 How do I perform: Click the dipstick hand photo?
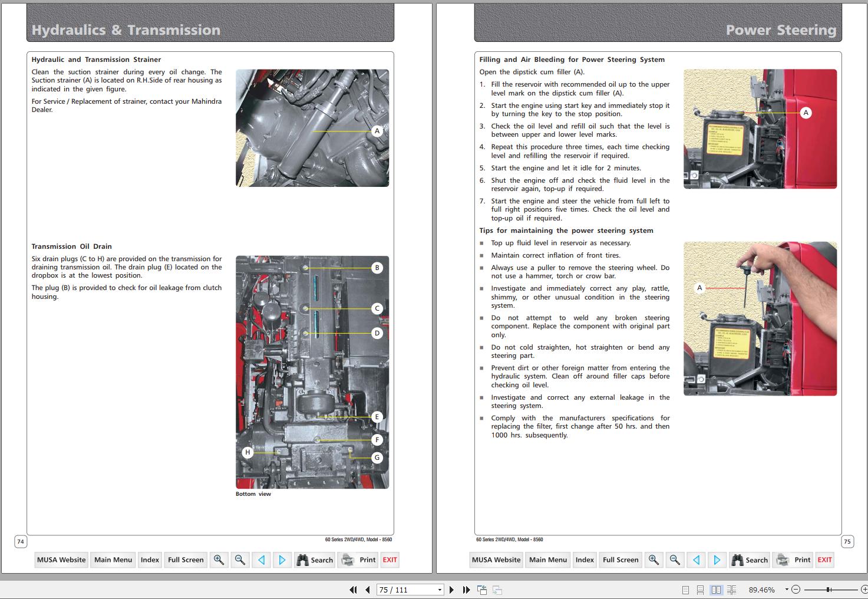[760, 318]
